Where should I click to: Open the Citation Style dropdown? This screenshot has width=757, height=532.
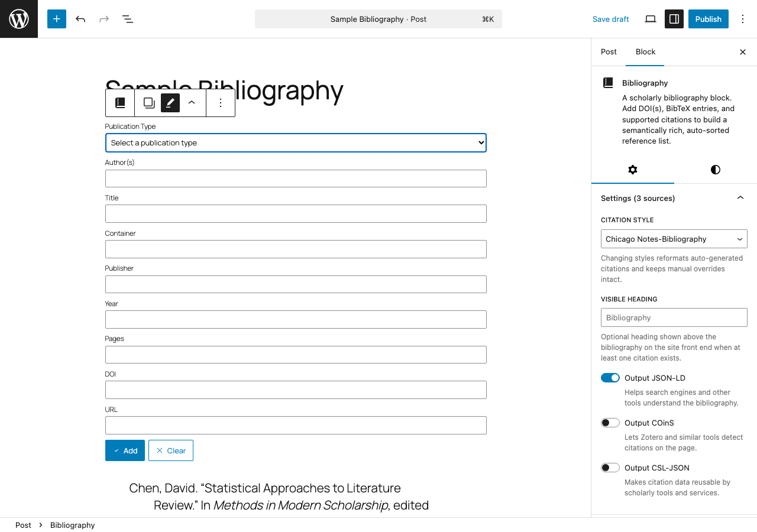(x=674, y=239)
